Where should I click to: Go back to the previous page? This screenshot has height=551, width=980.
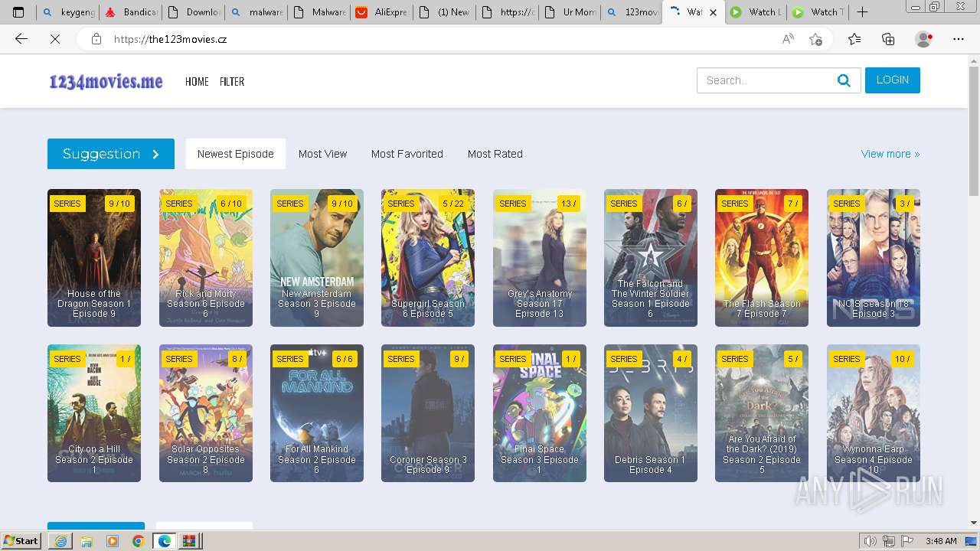21,39
